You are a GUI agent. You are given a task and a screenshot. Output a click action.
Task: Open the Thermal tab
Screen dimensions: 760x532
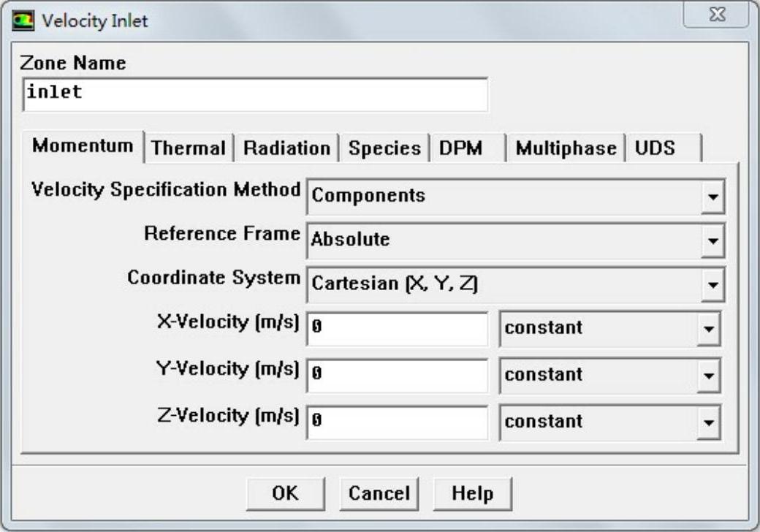coord(189,148)
